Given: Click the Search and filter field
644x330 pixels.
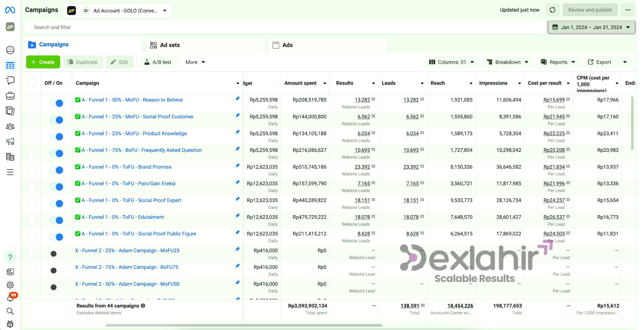Looking at the screenshot, I should click(283, 27).
